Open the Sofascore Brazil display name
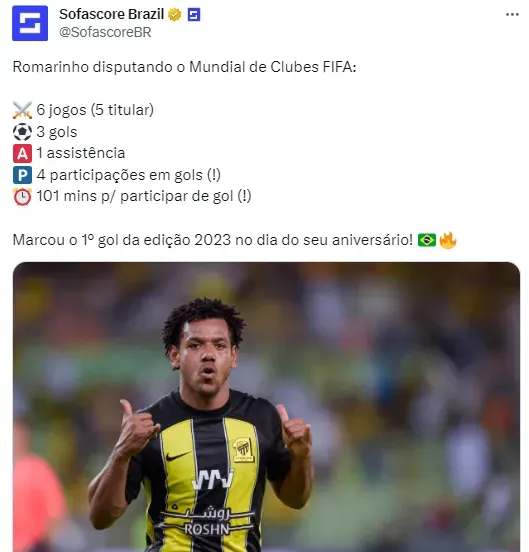 (x=112, y=14)
